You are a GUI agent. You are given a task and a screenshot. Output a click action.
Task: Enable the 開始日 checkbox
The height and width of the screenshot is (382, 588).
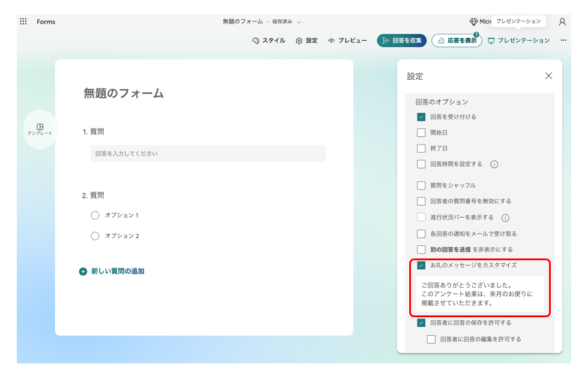coord(421,133)
